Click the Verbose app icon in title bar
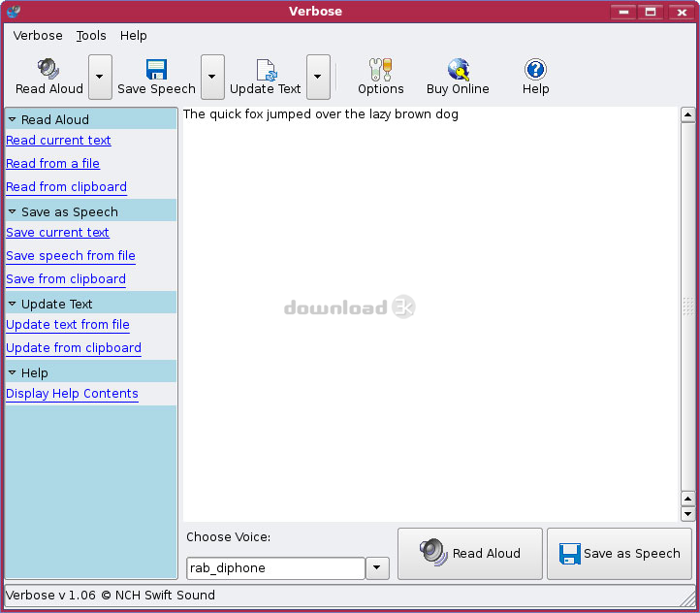This screenshot has height=613, width=700. point(14,12)
